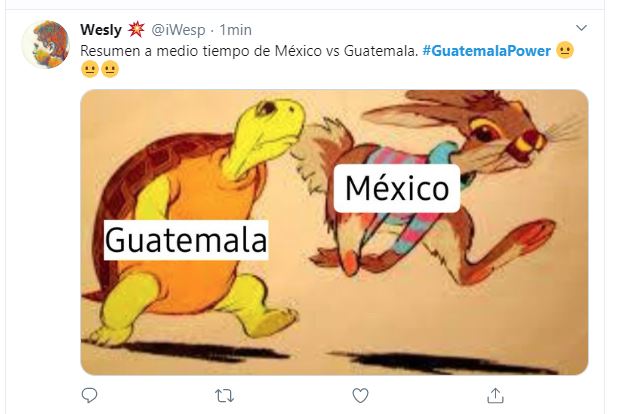Like the tweet with the heart icon

(x=360, y=395)
